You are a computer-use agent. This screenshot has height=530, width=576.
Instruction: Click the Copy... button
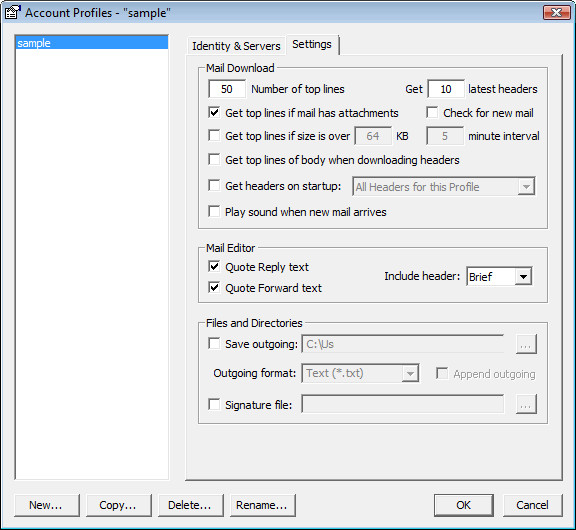pos(118,505)
